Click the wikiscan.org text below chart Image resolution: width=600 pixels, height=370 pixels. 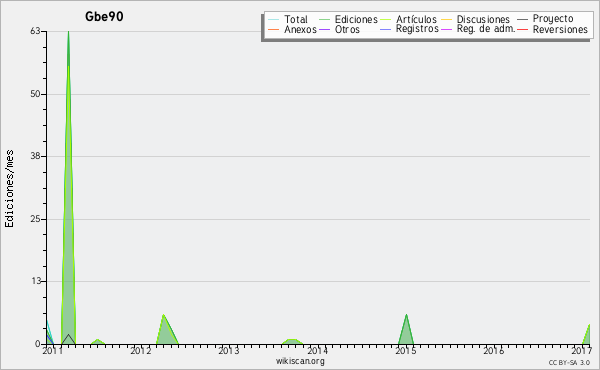tap(300, 361)
